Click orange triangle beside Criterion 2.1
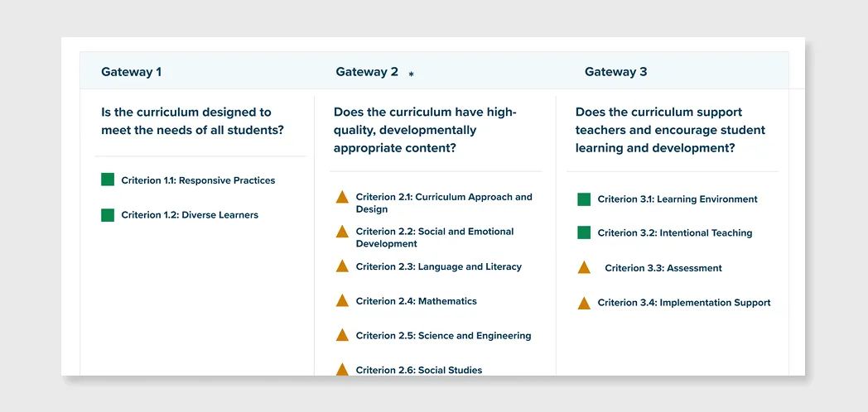868x412 pixels. 342,197
